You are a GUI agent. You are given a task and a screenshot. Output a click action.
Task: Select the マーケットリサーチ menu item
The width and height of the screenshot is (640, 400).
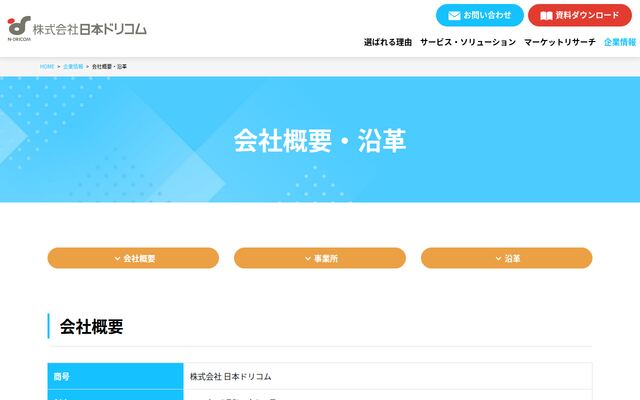[560, 42]
